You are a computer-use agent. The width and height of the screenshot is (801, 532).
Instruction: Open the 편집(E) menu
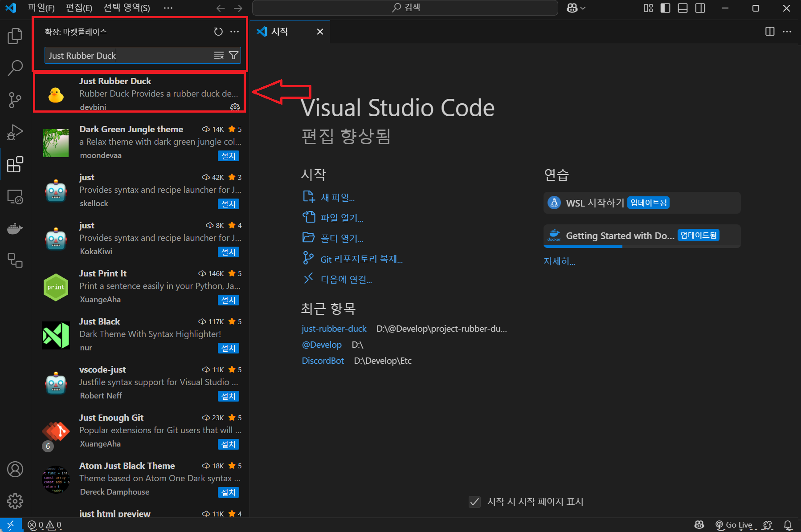tap(79, 8)
